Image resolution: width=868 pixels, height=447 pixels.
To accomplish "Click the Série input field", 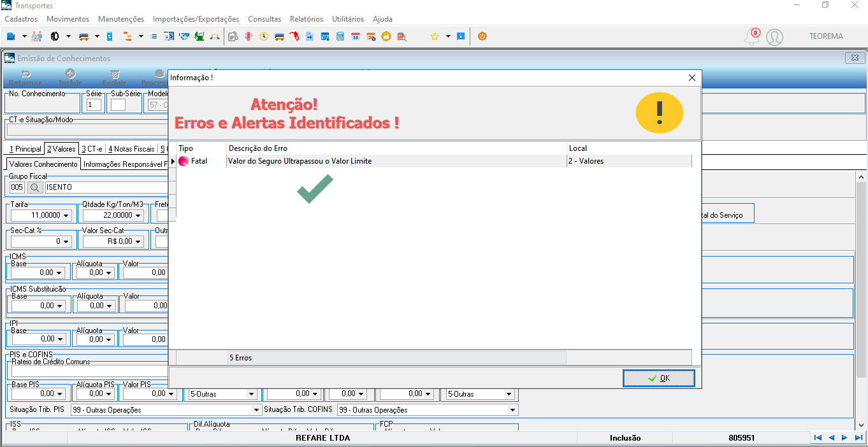I will [x=94, y=105].
